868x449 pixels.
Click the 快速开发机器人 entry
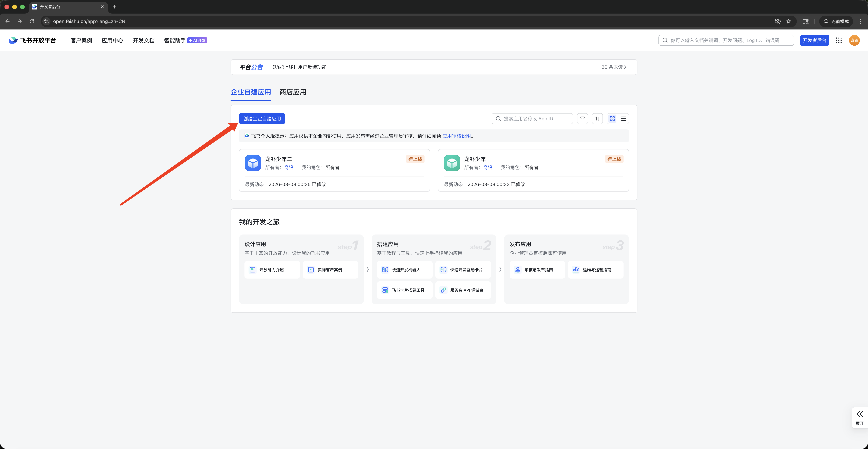click(x=405, y=269)
